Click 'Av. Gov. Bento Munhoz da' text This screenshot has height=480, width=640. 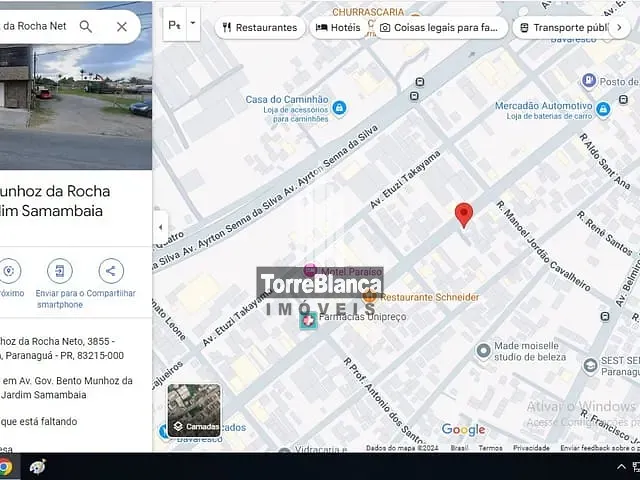click(x=67, y=381)
